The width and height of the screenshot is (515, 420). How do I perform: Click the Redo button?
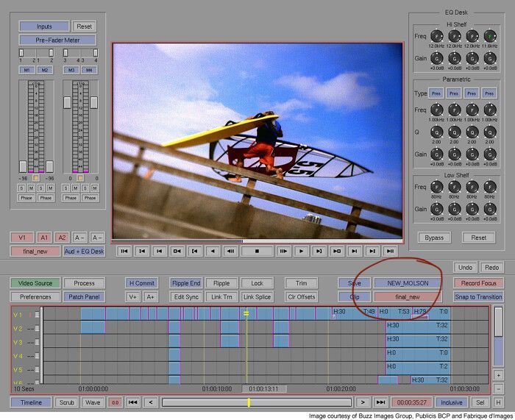pyautogui.click(x=491, y=267)
